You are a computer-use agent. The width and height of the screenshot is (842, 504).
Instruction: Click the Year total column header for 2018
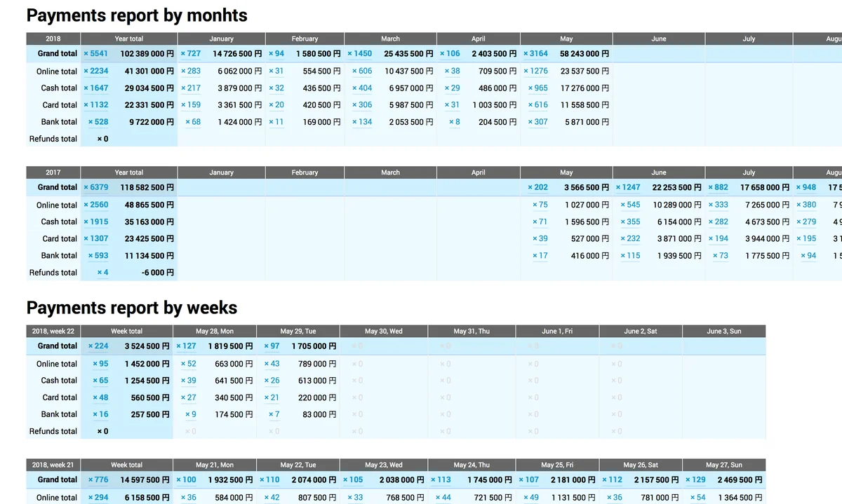pyautogui.click(x=129, y=39)
